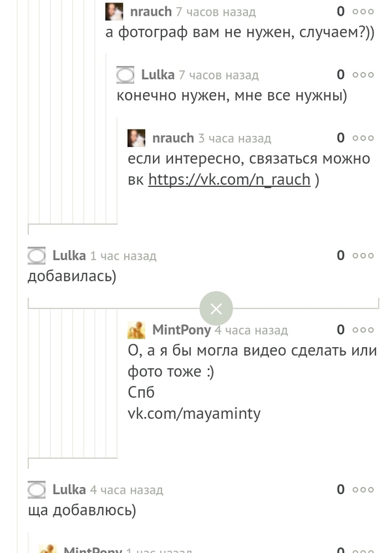Open the vk.com/n_rauch link
Screen dimensions: 392x553
(x=229, y=180)
